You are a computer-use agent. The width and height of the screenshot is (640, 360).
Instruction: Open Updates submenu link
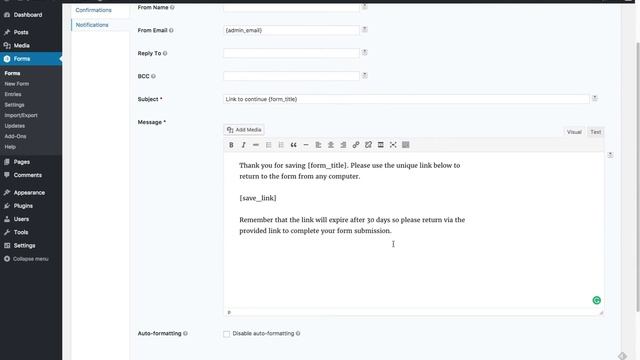coord(15,126)
